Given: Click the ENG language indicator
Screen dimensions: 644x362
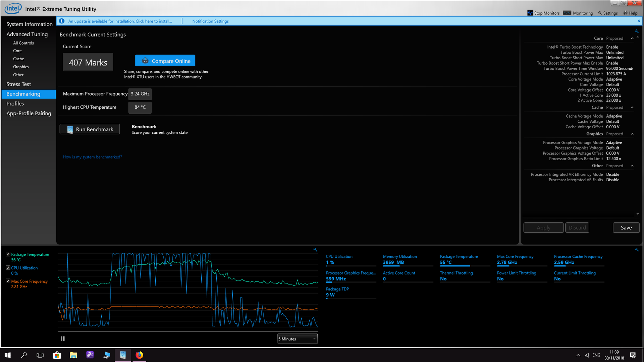Looking at the screenshot, I should (596, 355).
